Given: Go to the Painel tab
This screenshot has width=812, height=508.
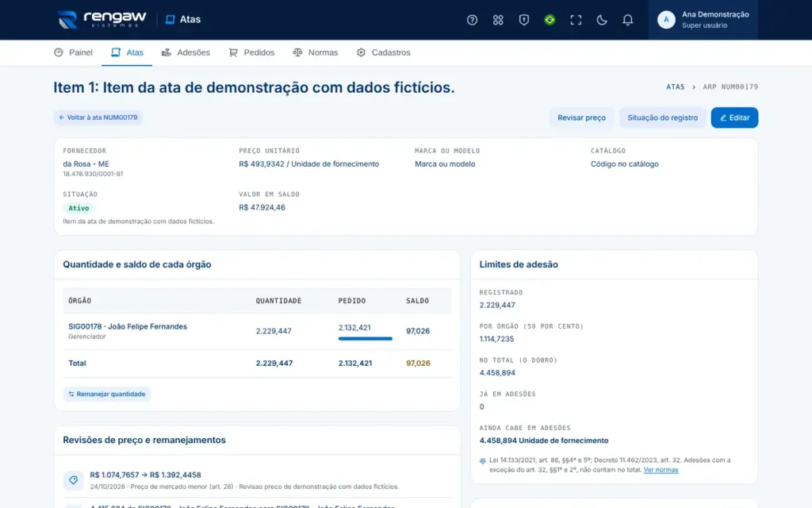Looking at the screenshot, I should [74, 52].
